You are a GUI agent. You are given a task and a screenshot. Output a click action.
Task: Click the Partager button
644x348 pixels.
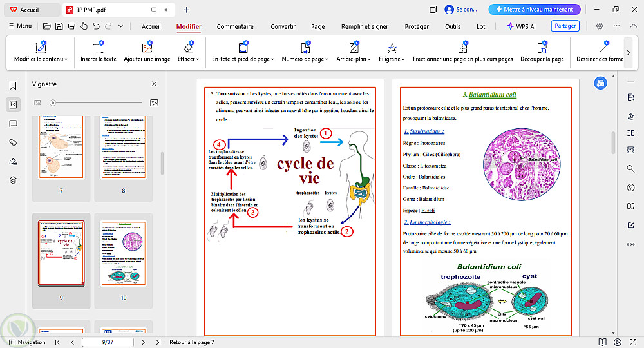tap(565, 26)
